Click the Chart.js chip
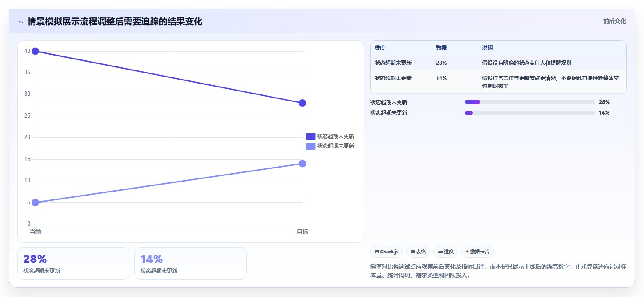 click(387, 252)
